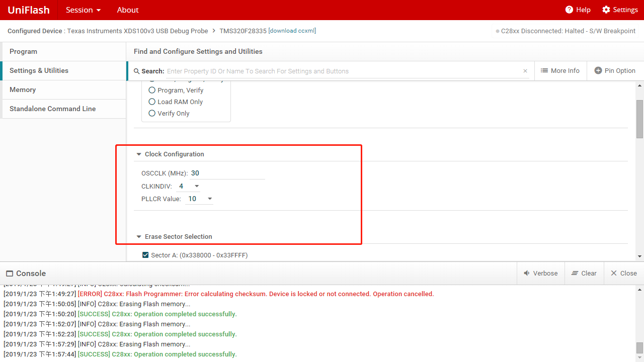644x362 pixels.
Task: Edit the OSCCLK MHz value
Action: click(x=195, y=173)
